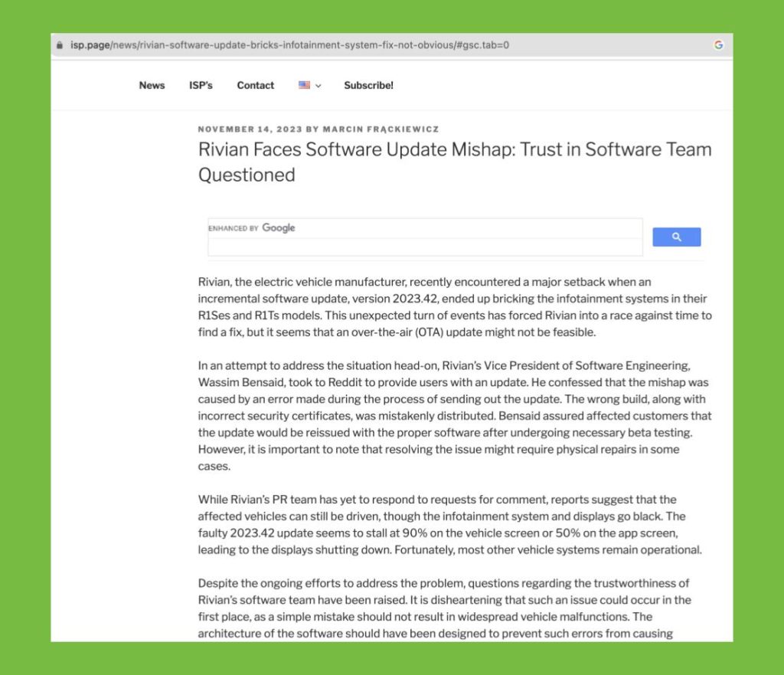
Task: Click the Google logo in the search box
Action: pos(279,228)
